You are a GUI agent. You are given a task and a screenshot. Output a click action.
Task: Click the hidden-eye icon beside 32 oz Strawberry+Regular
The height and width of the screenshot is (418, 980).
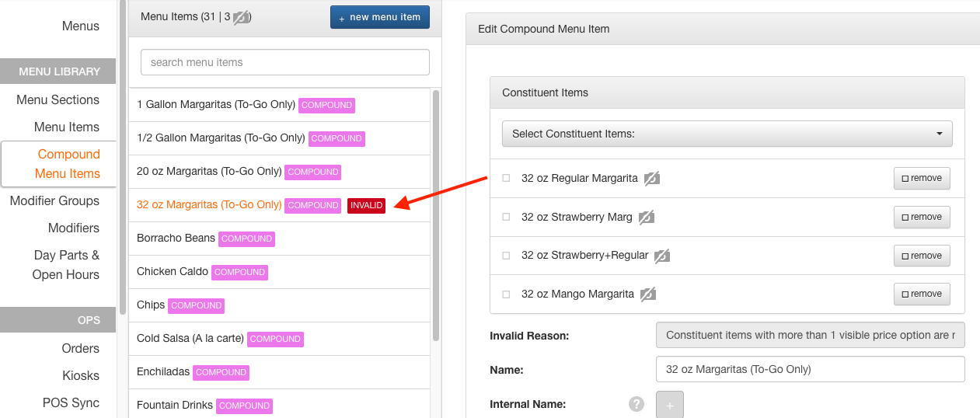(662, 256)
